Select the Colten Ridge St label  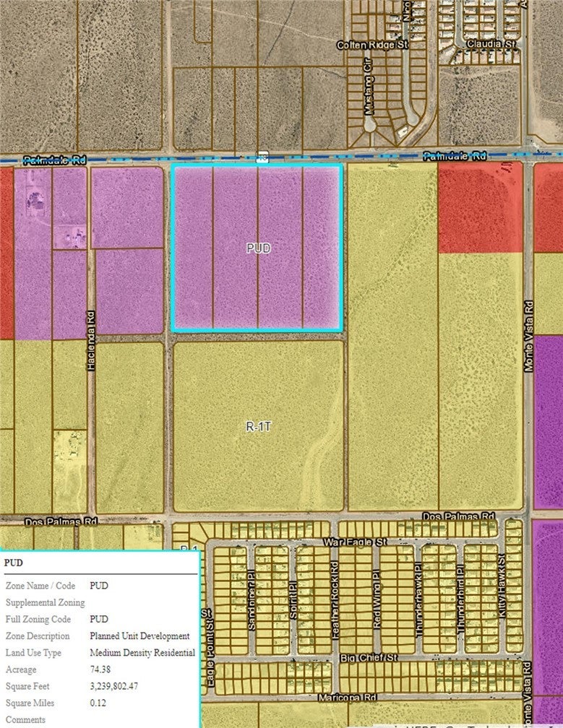click(x=373, y=45)
